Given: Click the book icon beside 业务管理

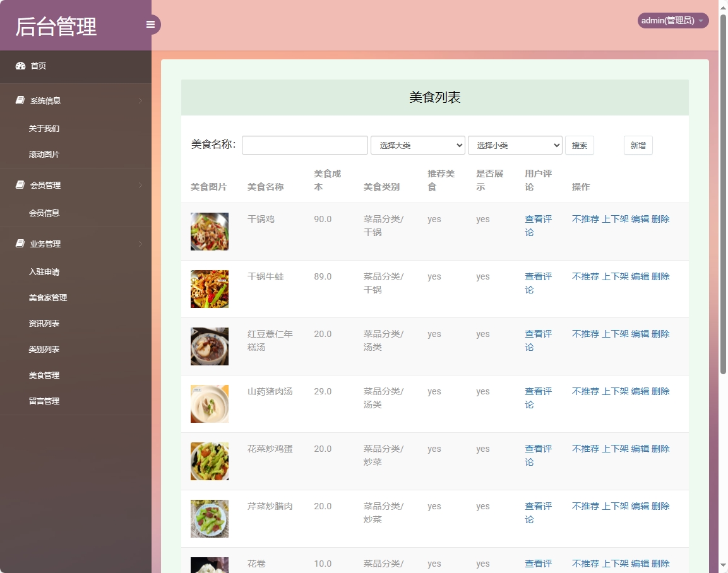Looking at the screenshot, I should point(20,244).
